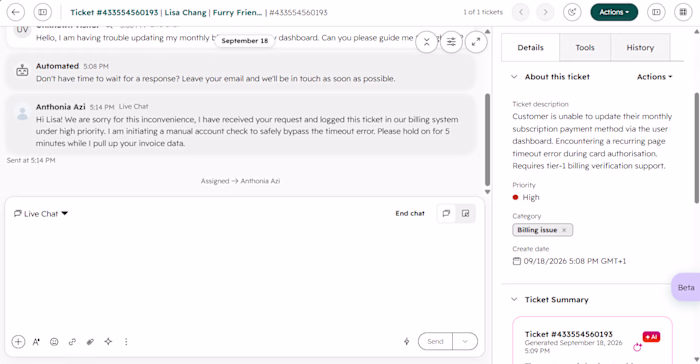Click the Assigned → Anthonia Azi note

tap(240, 181)
